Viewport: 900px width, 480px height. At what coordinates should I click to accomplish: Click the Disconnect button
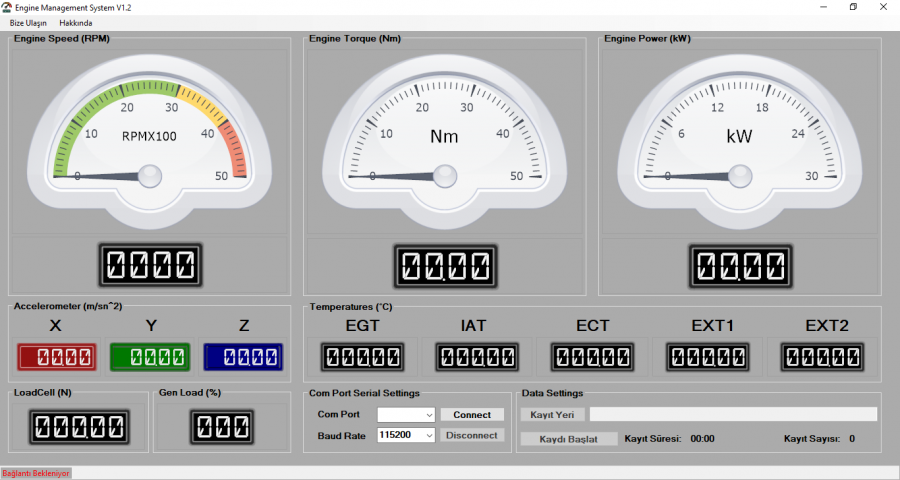pyautogui.click(x=472, y=435)
